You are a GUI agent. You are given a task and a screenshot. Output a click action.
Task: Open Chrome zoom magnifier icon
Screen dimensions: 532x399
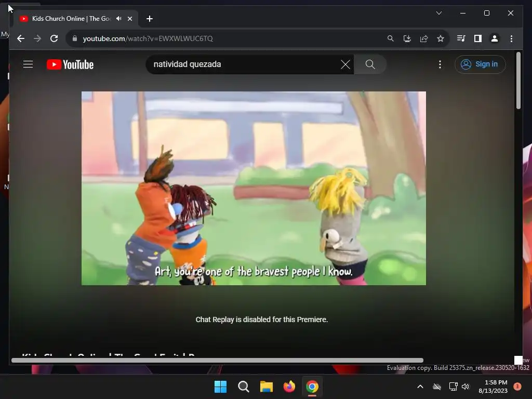[x=391, y=38]
